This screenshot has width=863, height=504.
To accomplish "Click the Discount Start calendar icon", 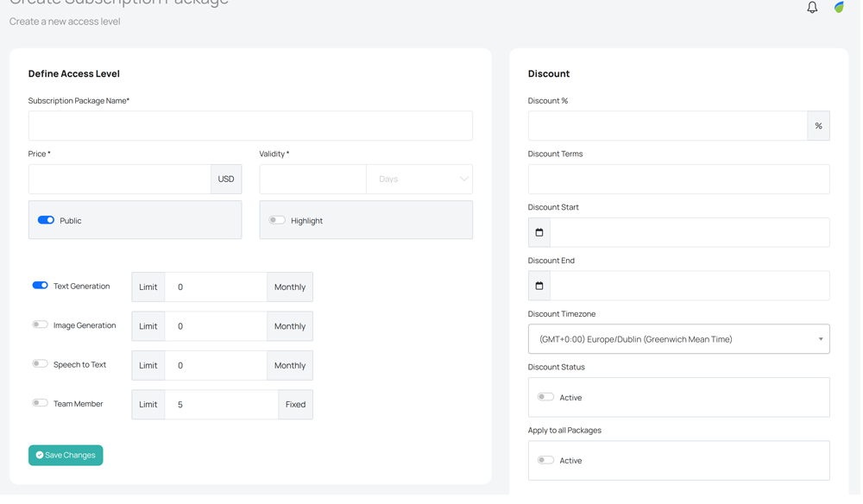I will pos(539,233).
